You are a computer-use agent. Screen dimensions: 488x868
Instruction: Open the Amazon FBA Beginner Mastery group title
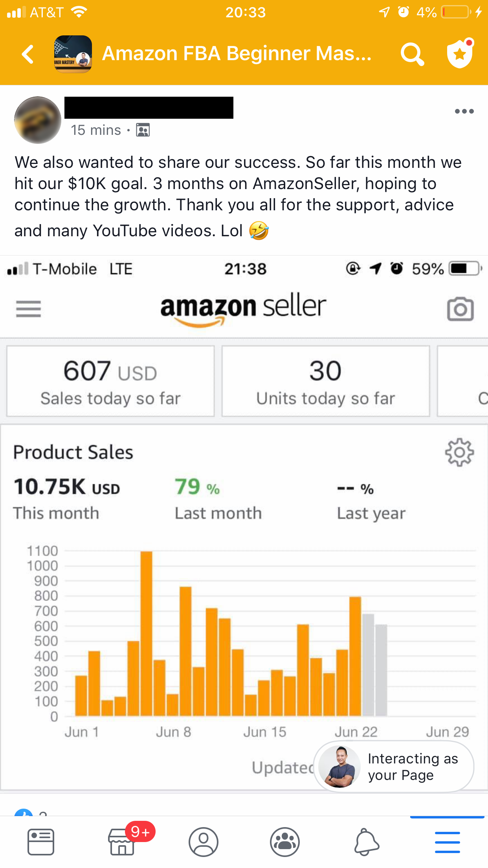237,54
